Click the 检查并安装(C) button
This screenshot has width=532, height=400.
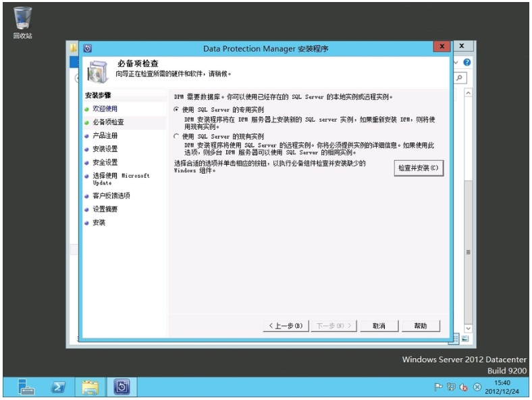tap(419, 168)
